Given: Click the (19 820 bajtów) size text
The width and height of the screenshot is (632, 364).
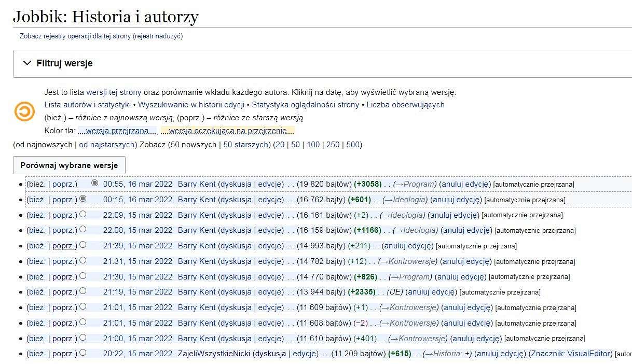Looking at the screenshot, I should pyautogui.click(x=324, y=184).
